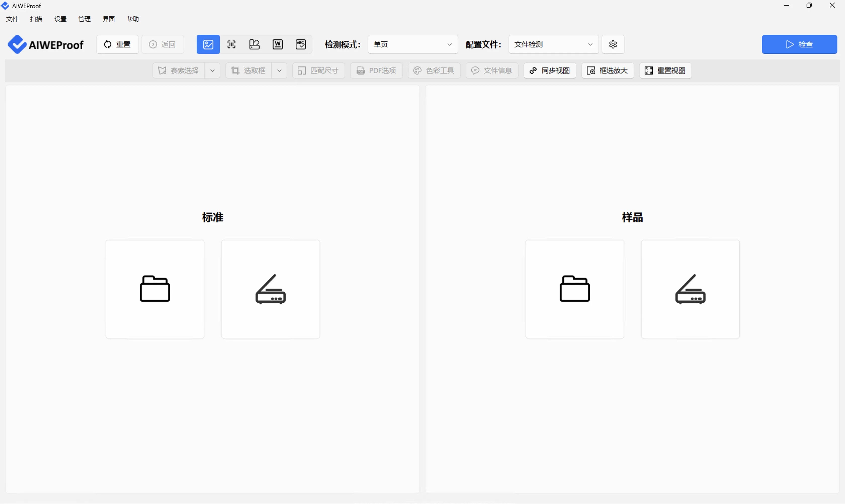Restore down the AIWEProof window
The width and height of the screenshot is (845, 504).
[x=809, y=6]
